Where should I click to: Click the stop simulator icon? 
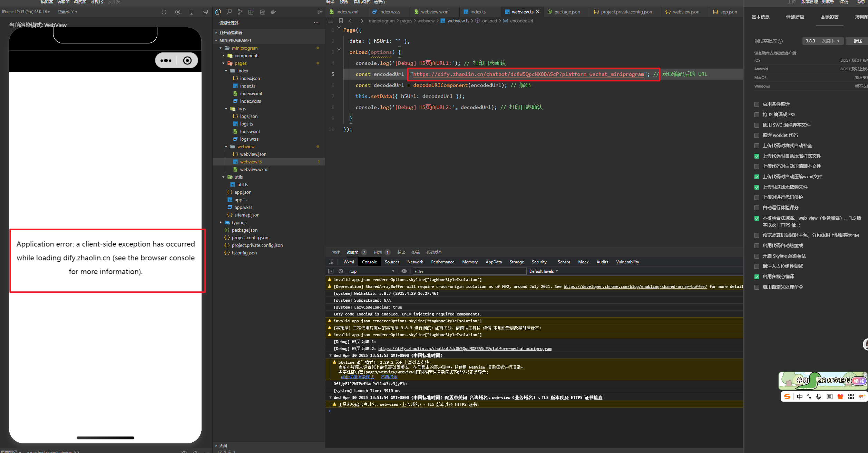pos(178,12)
